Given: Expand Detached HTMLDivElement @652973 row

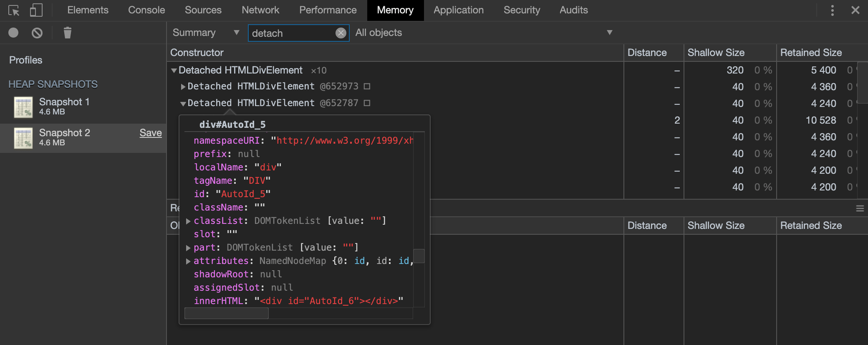Looking at the screenshot, I should click(x=183, y=87).
